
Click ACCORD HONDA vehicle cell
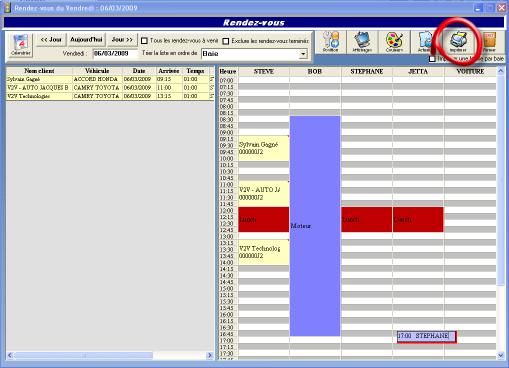click(96, 79)
